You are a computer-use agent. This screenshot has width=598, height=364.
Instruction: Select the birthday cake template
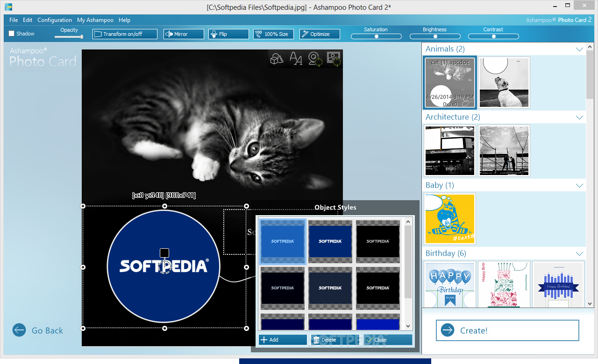pyautogui.click(x=504, y=284)
